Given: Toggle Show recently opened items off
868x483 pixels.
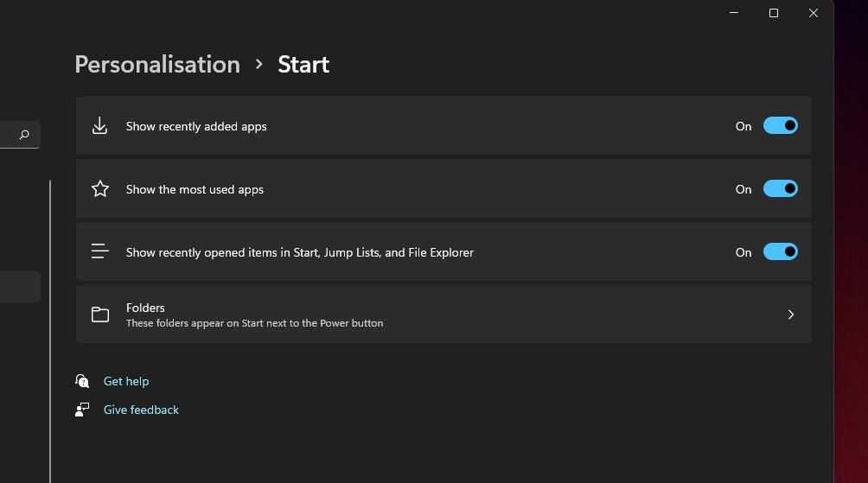Looking at the screenshot, I should click(780, 252).
